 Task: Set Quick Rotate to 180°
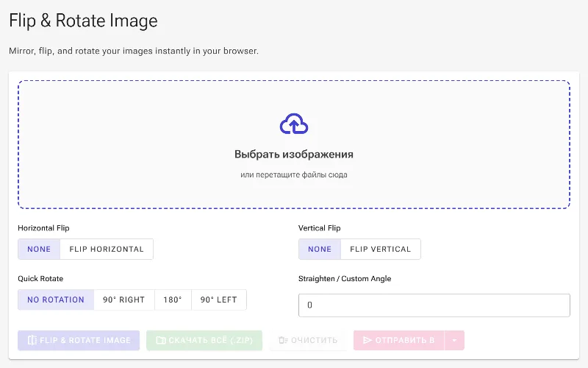173,300
